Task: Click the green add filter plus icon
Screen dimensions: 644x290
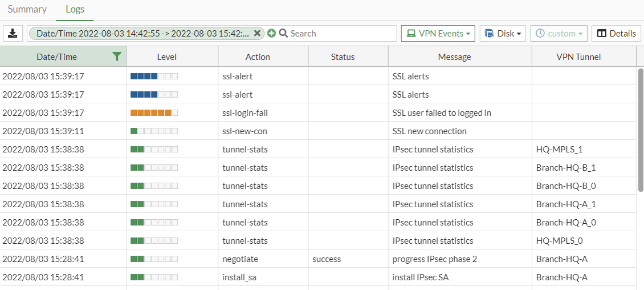Action: (x=271, y=34)
